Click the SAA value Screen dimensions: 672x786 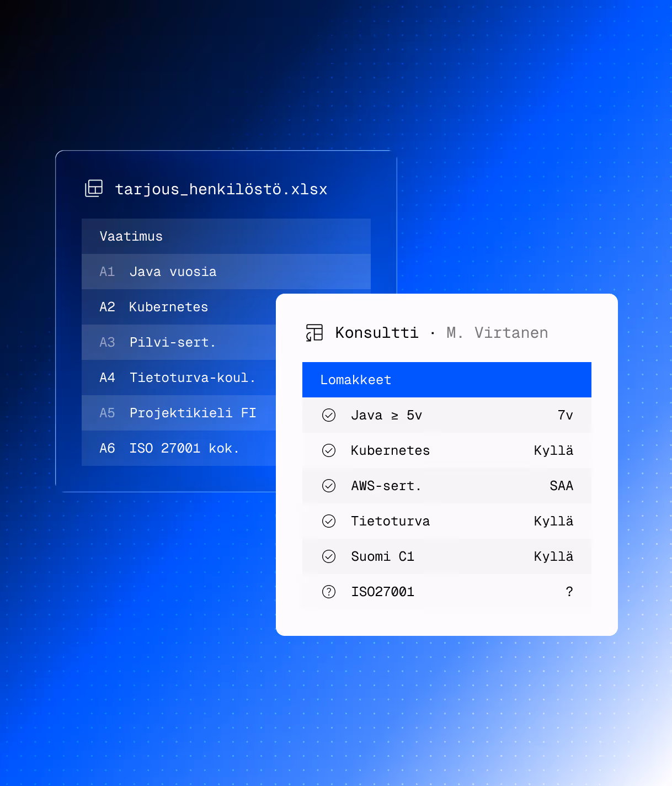pyautogui.click(x=562, y=486)
